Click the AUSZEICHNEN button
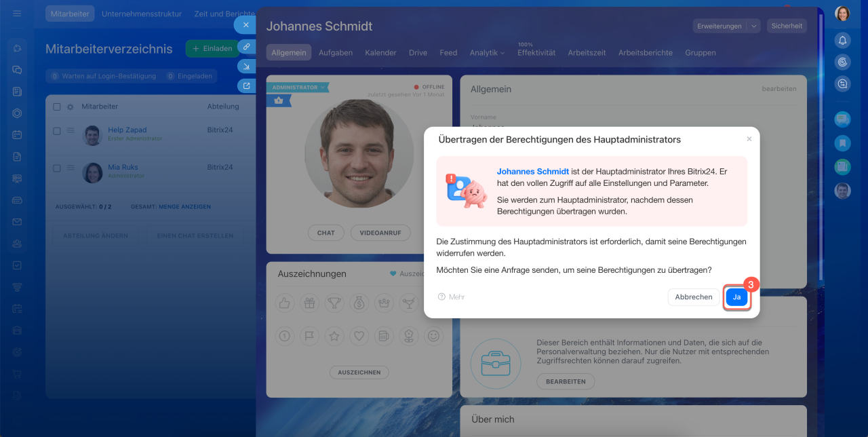Viewport: 868px width, 437px height. click(x=359, y=372)
